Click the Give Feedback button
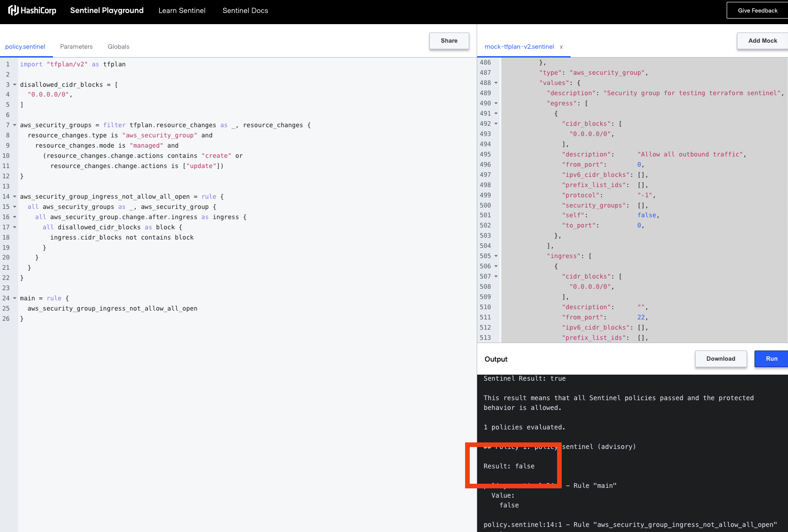This screenshot has width=788, height=532. pos(757,10)
